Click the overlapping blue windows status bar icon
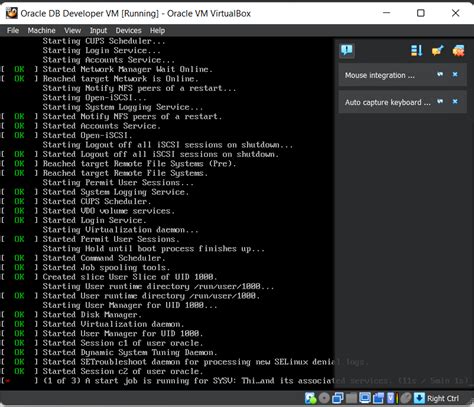This screenshot has width=474, height=407. [378, 398]
